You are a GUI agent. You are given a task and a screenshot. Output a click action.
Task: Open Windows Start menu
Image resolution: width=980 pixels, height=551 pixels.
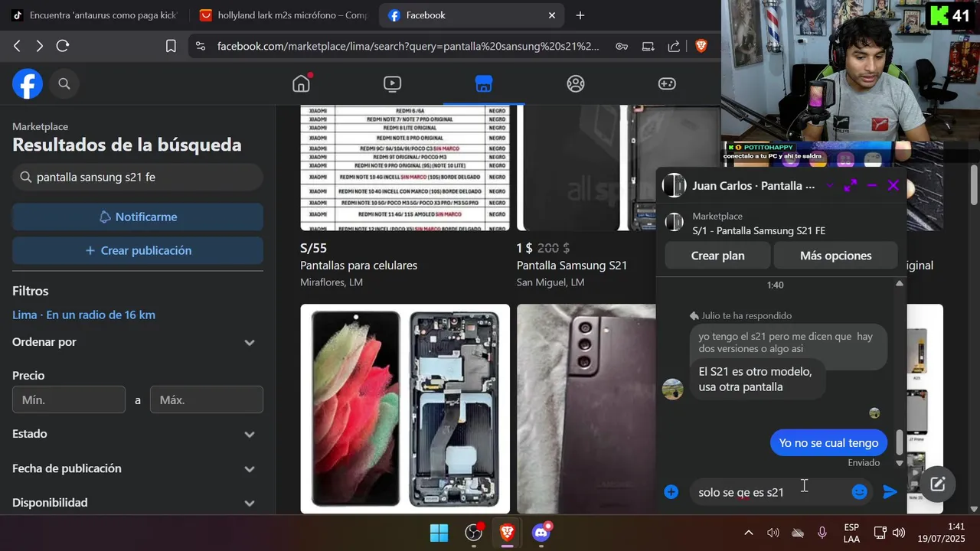[x=439, y=533]
